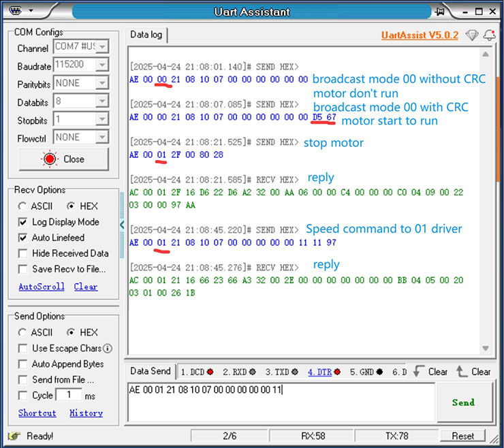
Task: Open the Shortcut link
Action: click(37, 413)
